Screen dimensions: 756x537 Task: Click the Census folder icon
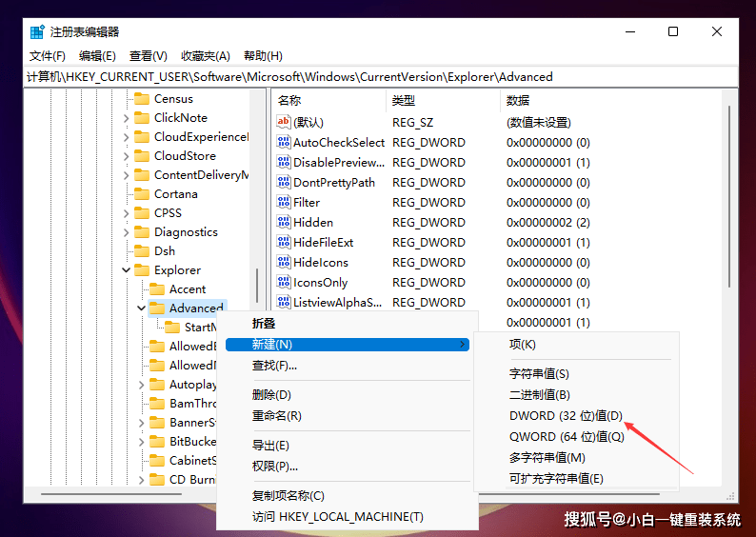(x=141, y=99)
